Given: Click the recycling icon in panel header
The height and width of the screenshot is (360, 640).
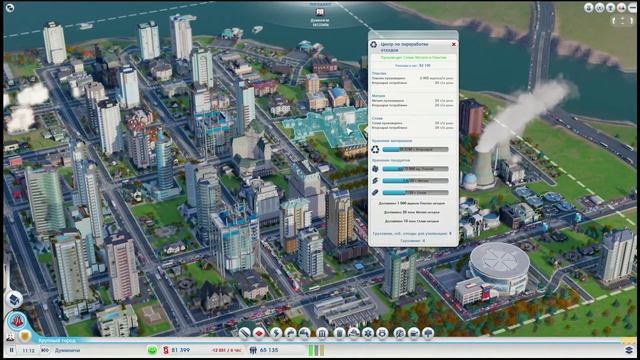Looking at the screenshot, I should pos(373,44).
